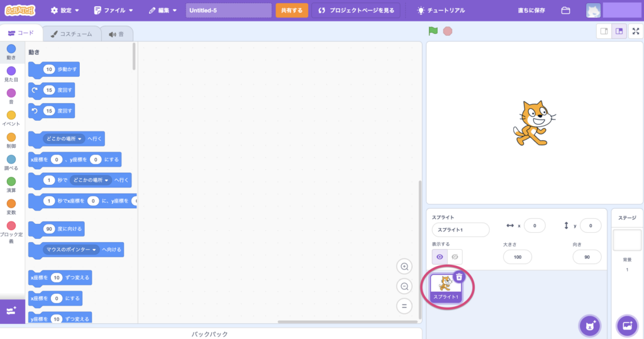This screenshot has width=644, height=339.
Task: Hide sprite with crossed eye icon
Action: 455,257
